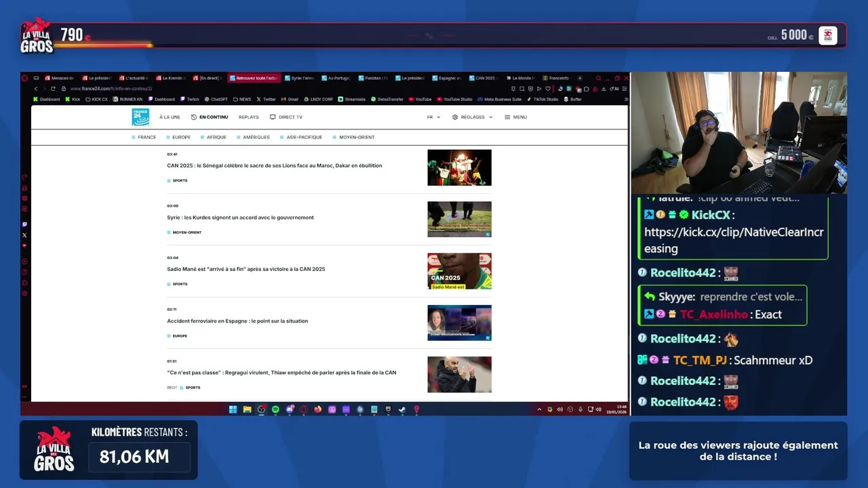Open Steam from the taskbar

[402, 409]
